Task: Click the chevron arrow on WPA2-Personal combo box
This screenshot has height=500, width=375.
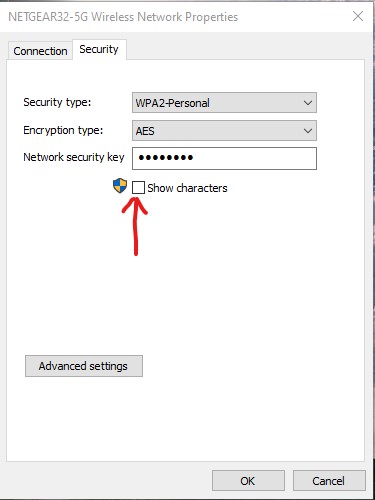Action: pos(308,103)
